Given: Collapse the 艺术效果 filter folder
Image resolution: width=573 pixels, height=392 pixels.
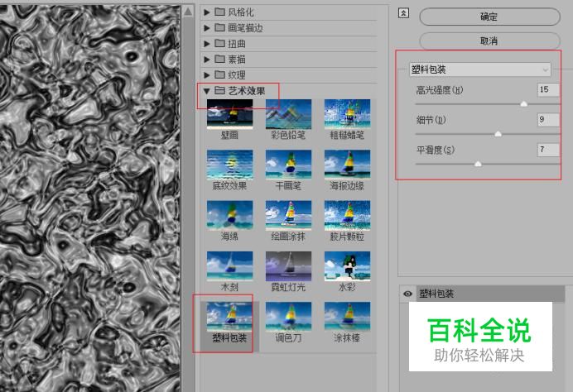Looking at the screenshot, I should 206,91.
